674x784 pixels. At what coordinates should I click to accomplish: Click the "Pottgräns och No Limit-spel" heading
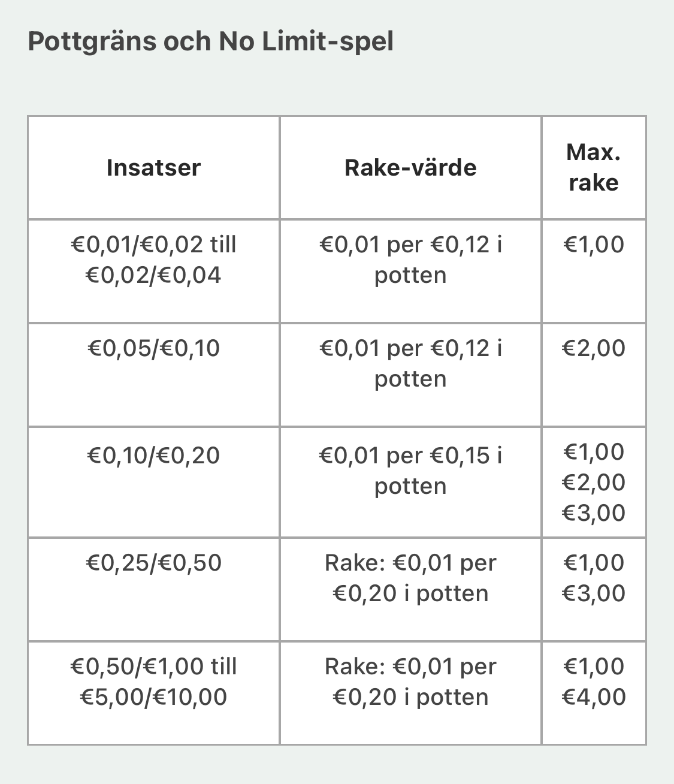click(210, 42)
